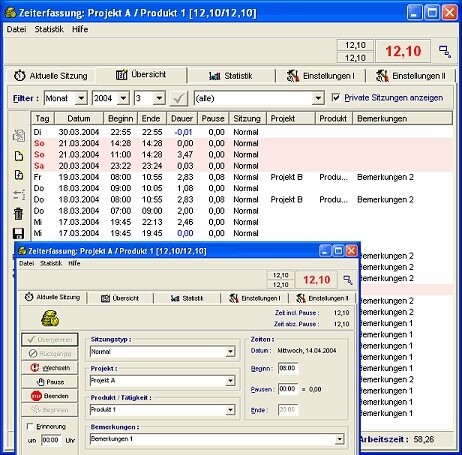The width and height of the screenshot is (462, 455).
Task: Click the Bemerkungen column header
Action: (403, 118)
